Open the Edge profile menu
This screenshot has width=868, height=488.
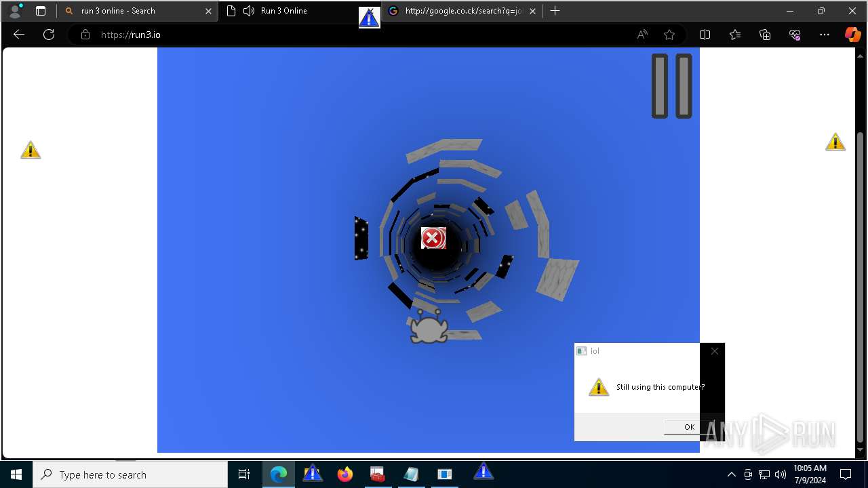[x=15, y=11]
